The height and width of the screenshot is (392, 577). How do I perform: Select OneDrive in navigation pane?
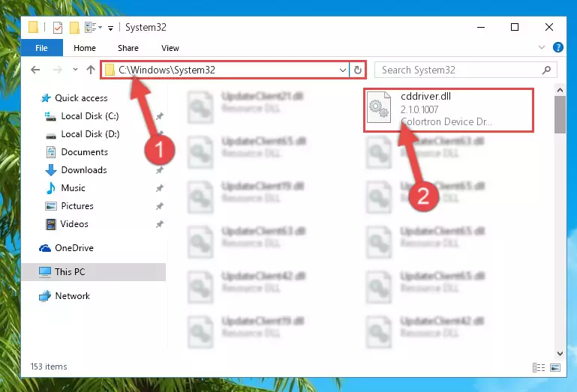74,248
